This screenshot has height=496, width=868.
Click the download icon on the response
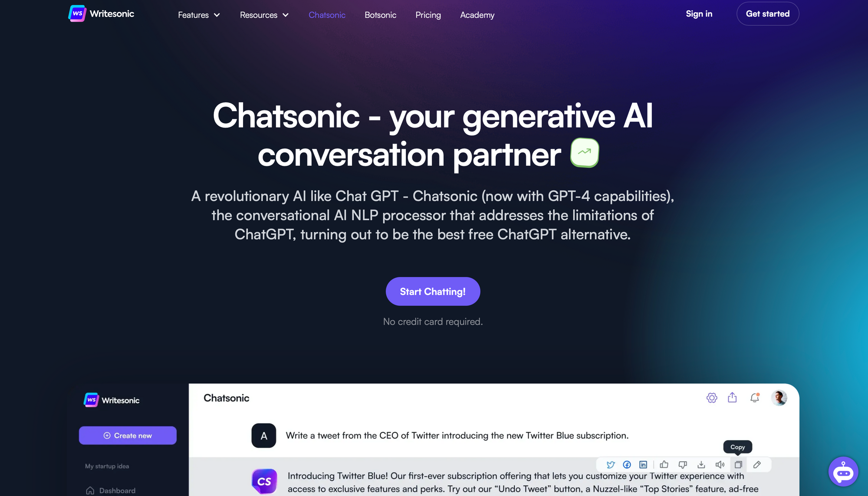click(701, 464)
